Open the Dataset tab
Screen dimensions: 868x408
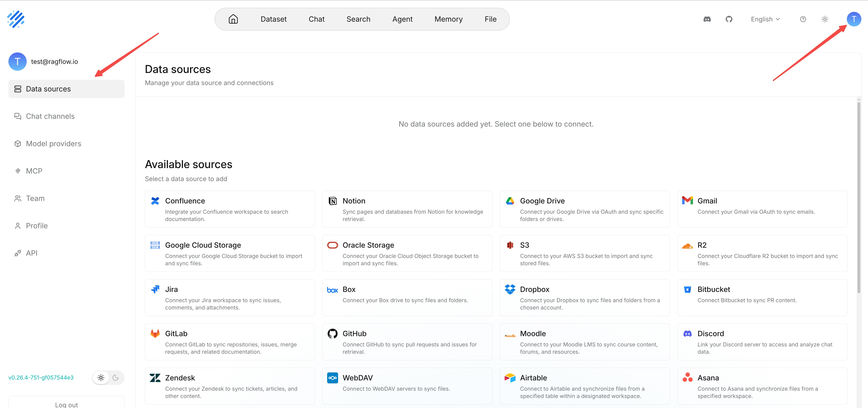274,19
